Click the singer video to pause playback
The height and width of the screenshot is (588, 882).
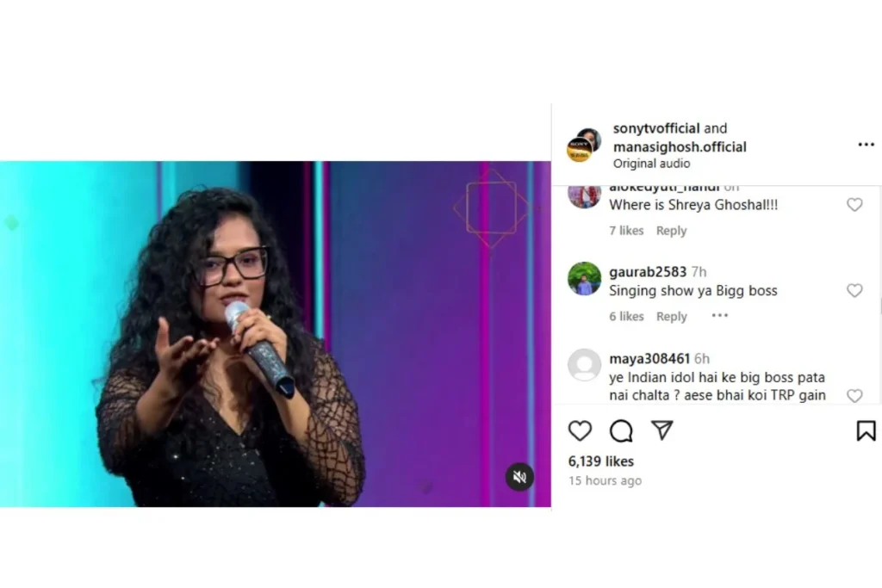pos(275,334)
